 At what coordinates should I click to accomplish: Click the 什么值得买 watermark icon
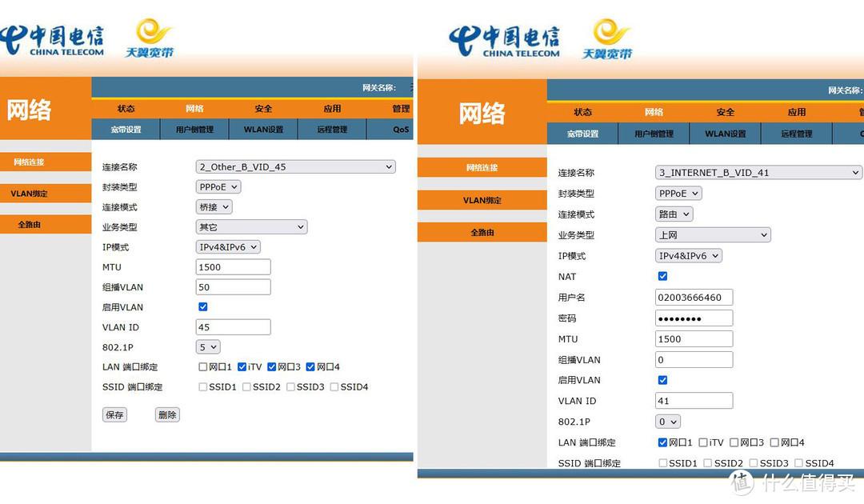coord(740,480)
